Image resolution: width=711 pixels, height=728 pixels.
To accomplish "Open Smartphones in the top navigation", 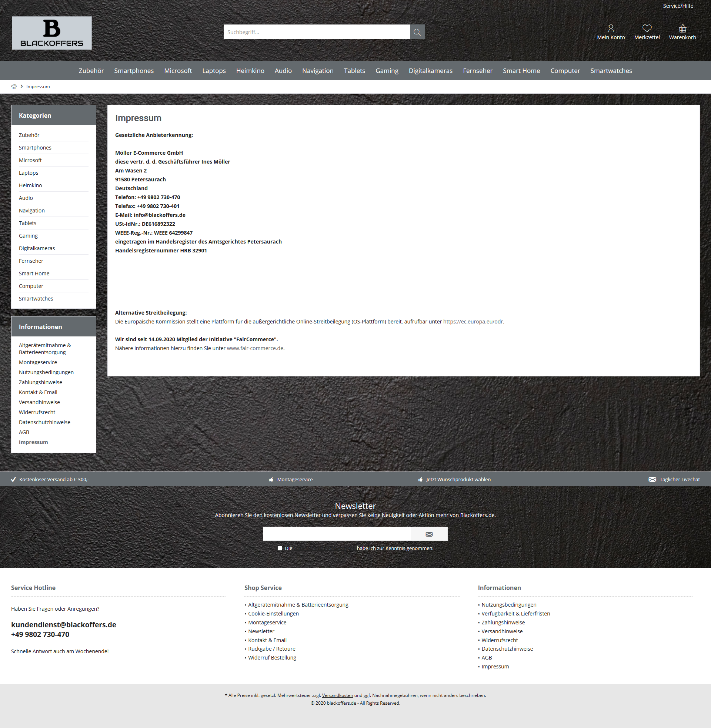I will [134, 71].
